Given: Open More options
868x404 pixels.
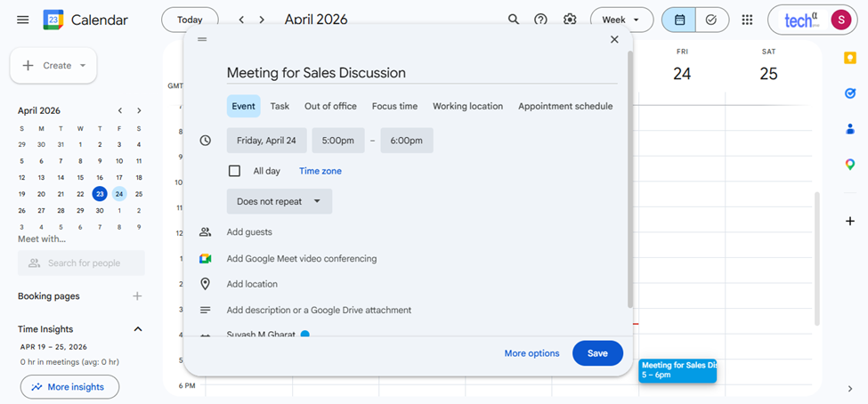Looking at the screenshot, I should [x=532, y=353].
